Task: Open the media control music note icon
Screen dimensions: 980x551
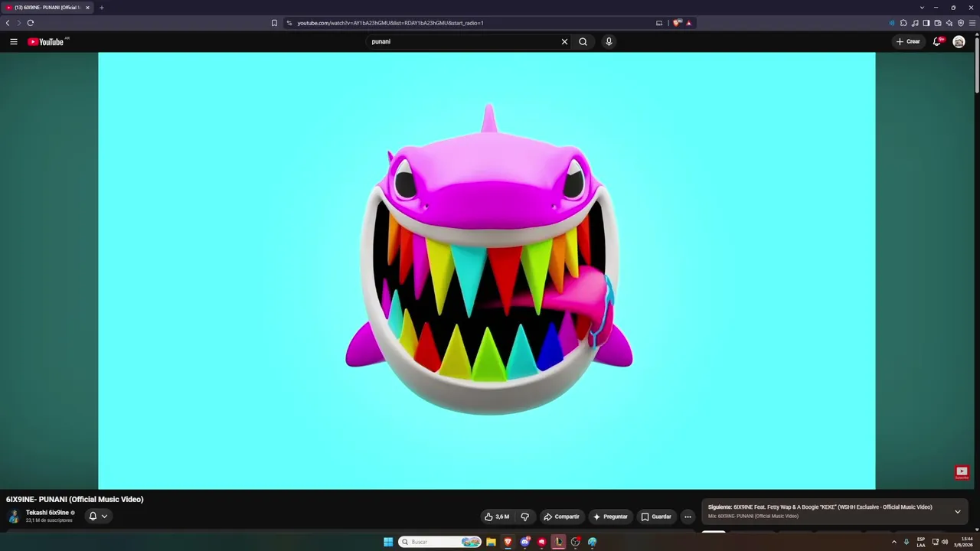Action: tap(915, 23)
